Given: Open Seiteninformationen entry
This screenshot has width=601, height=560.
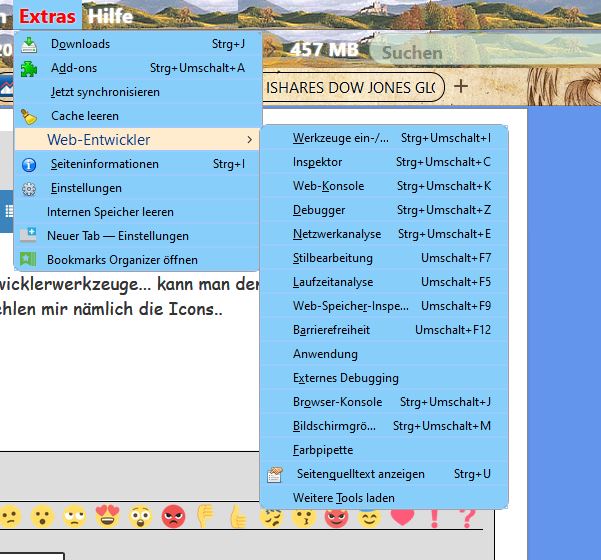Looking at the screenshot, I should tap(137, 164).
